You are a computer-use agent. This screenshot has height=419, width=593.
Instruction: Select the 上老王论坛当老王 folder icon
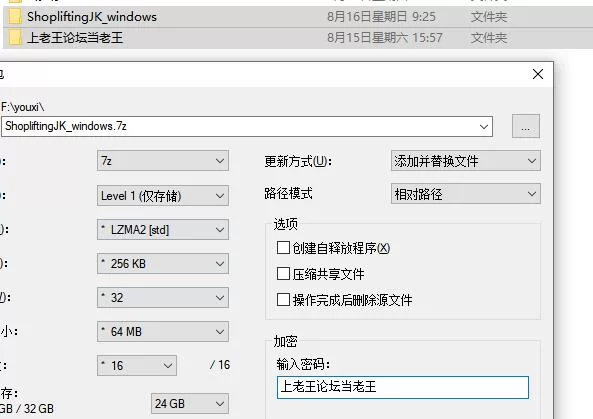(x=15, y=38)
